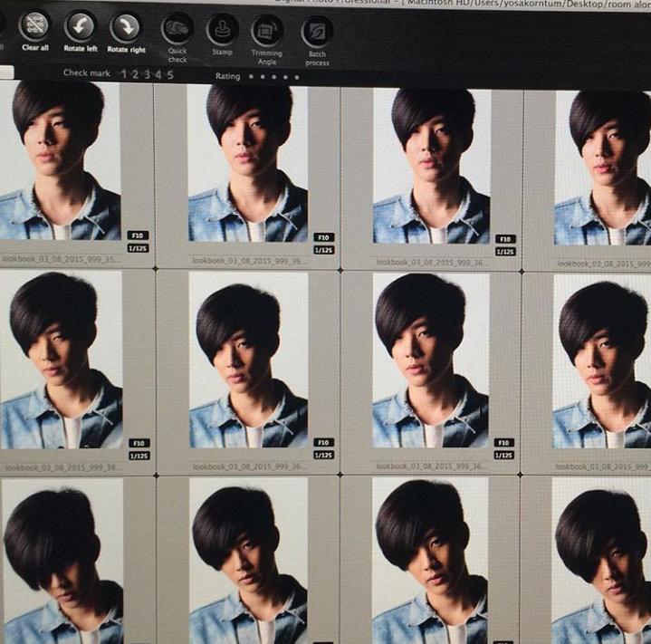The width and height of the screenshot is (651, 644).
Task: Click the file name under middle-row third thumbnail
Action: [x=431, y=466]
